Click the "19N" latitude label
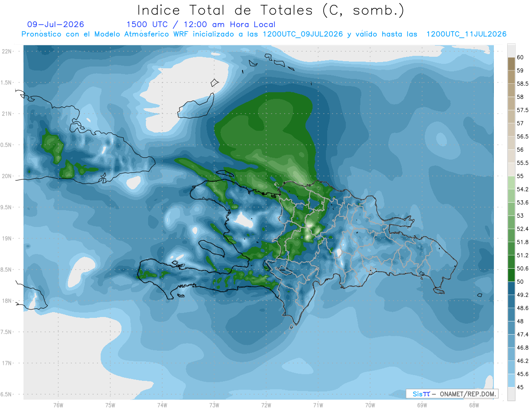 tap(7, 239)
